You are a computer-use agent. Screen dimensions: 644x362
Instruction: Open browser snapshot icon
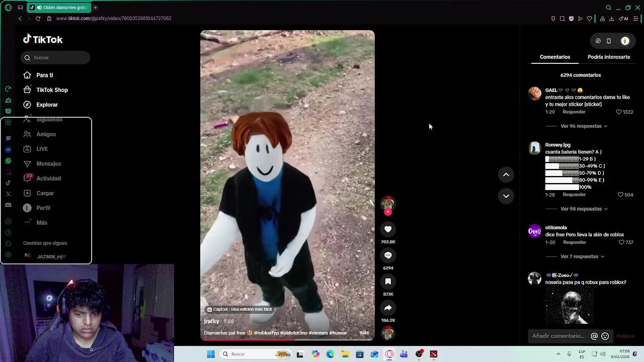pos(562,19)
